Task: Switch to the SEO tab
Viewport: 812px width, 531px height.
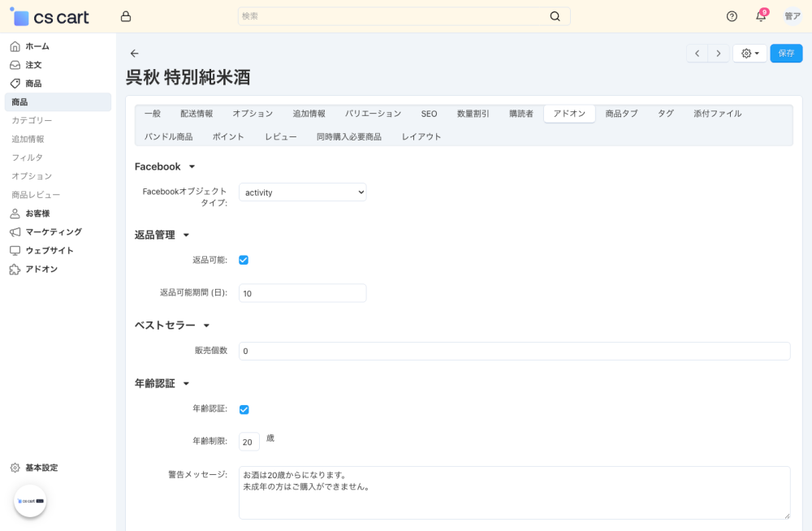Action: coord(429,114)
